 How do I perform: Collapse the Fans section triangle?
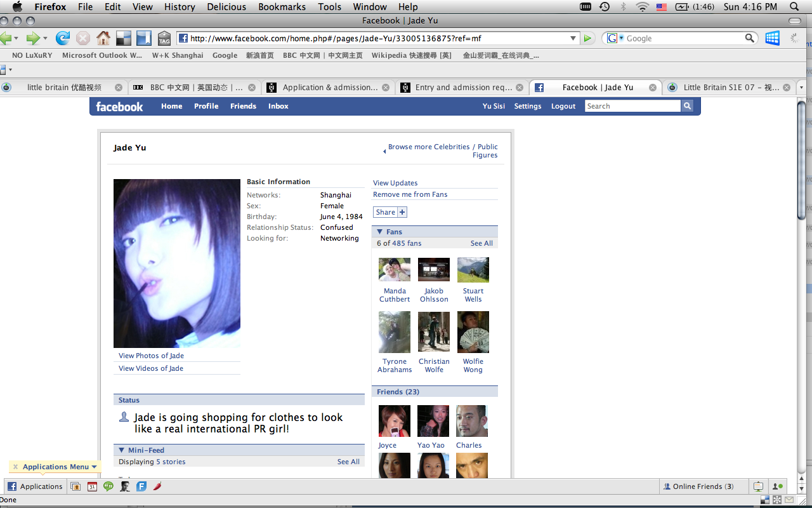380,232
